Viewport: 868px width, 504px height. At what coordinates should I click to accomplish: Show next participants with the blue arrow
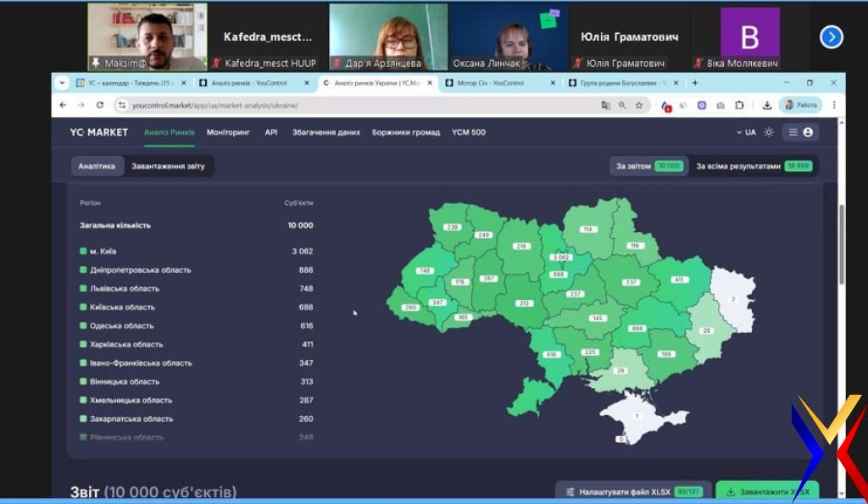pyautogui.click(x=831, y=36)
